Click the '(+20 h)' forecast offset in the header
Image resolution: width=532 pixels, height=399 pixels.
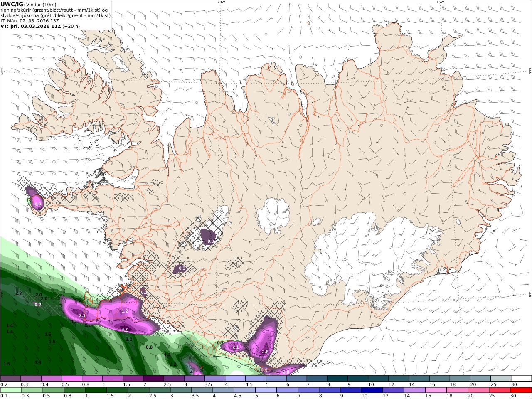71,26
